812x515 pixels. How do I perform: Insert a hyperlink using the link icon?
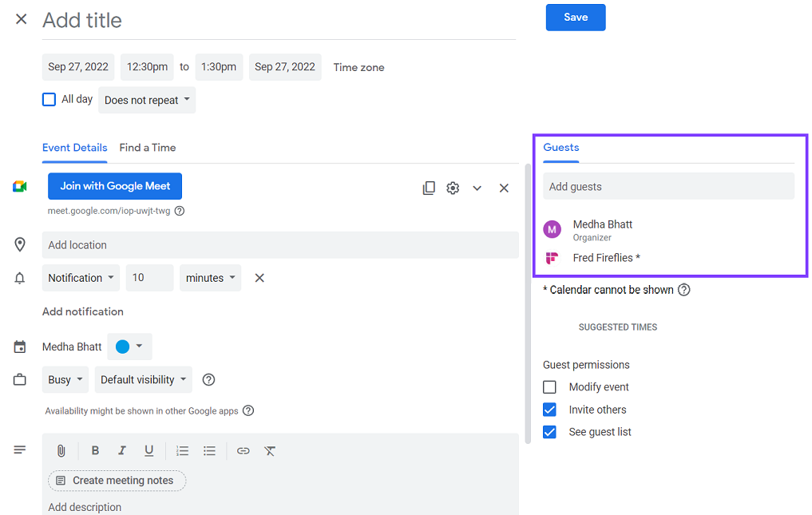(243, 450)
